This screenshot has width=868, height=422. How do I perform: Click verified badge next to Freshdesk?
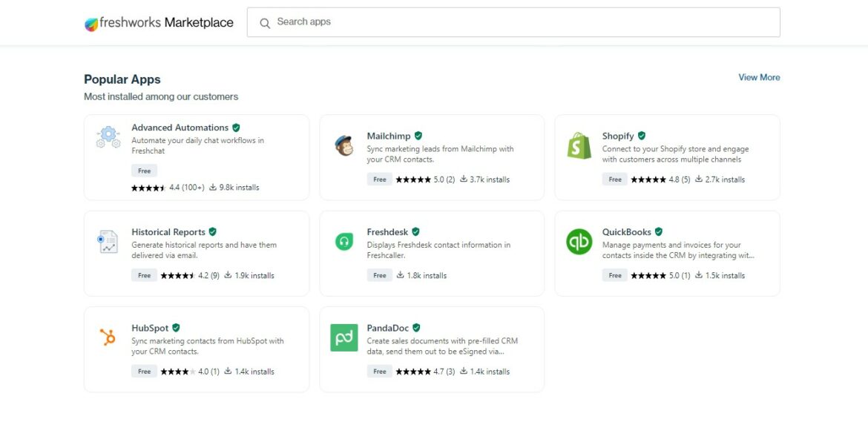(415, 231)
